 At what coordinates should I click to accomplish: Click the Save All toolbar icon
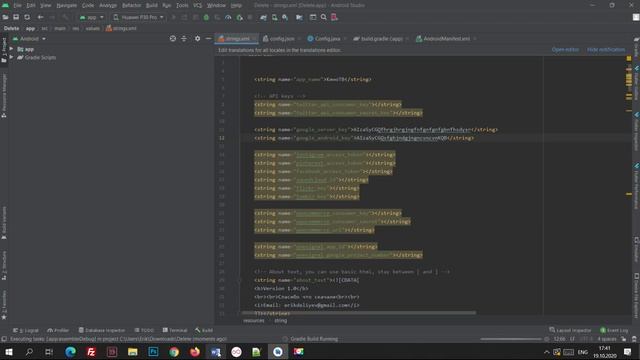tap(16, 17)
